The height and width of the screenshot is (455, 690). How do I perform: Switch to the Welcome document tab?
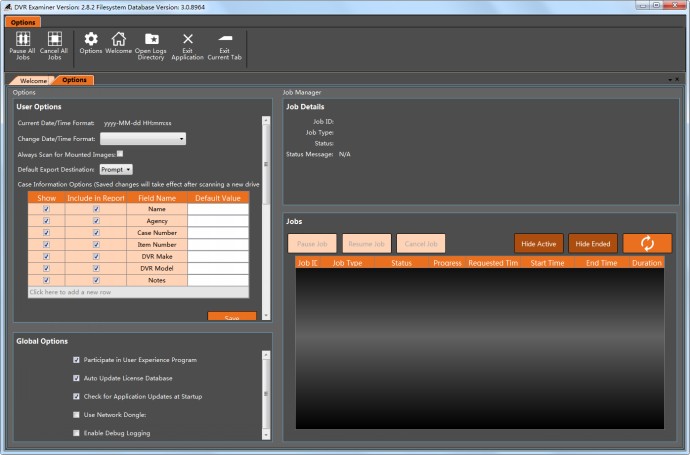coord(33,81)
